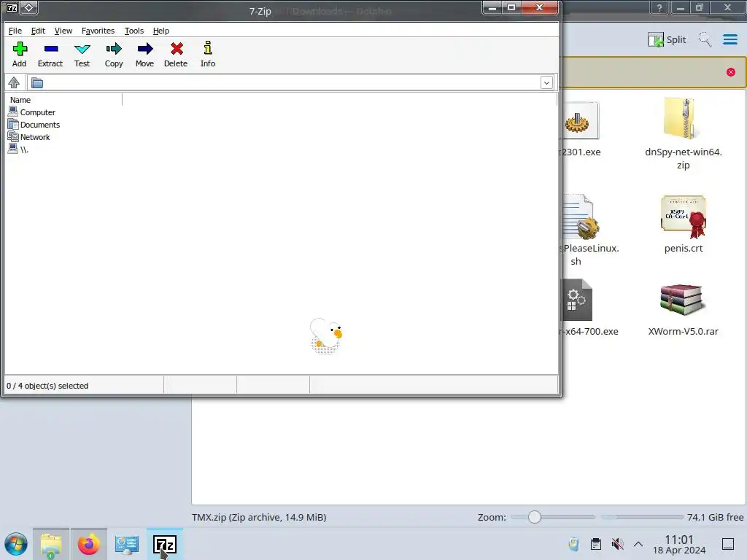Screen dimensions: 747x560
Task: Open the address bar history dropdown
Action: [x=546, y=83]
